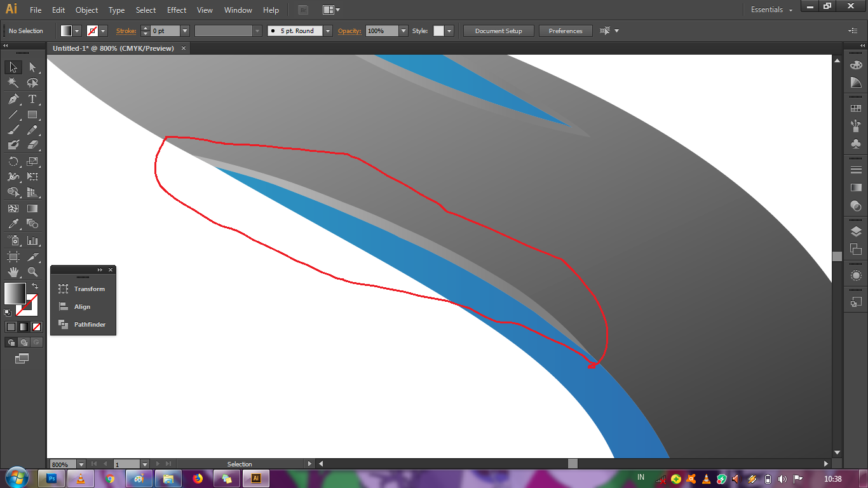Expand the brush definition dropdown
Viewport: 868px width, 488px height.
pyautogui.click(x=327, y=30)
